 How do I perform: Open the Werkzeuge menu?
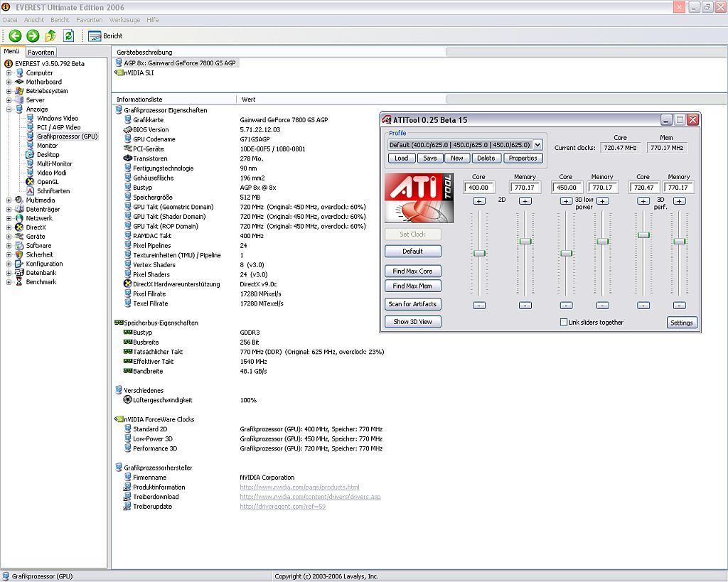click(x=124, y=20)
